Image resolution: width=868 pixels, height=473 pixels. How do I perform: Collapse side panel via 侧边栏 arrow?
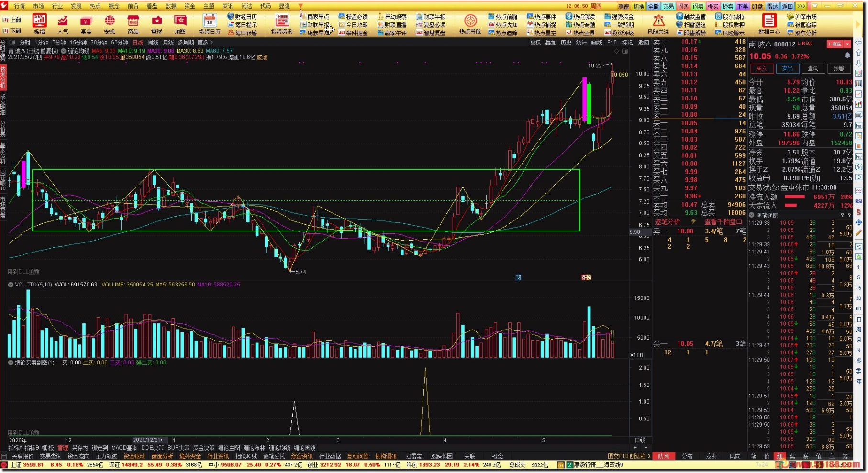coord(649,456)
